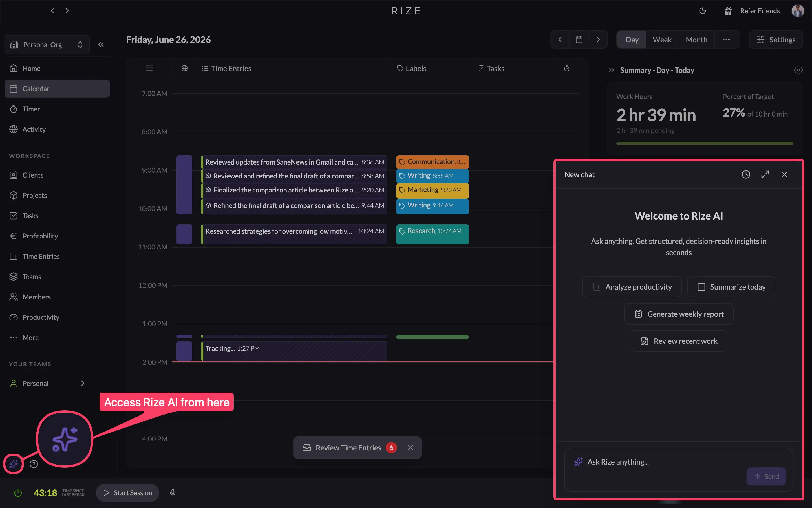Expand the Personal team chevron

tap(83, 383)
